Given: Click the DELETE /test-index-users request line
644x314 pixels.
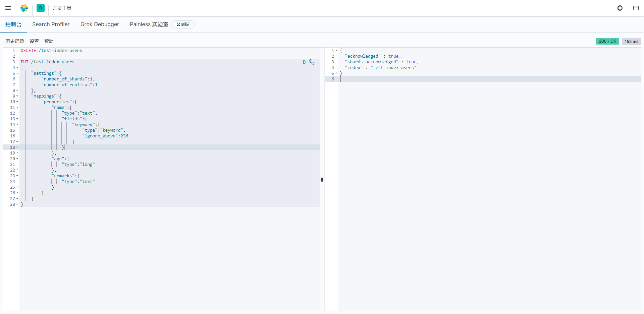Looking at the screenshot, I should (51, 51).
